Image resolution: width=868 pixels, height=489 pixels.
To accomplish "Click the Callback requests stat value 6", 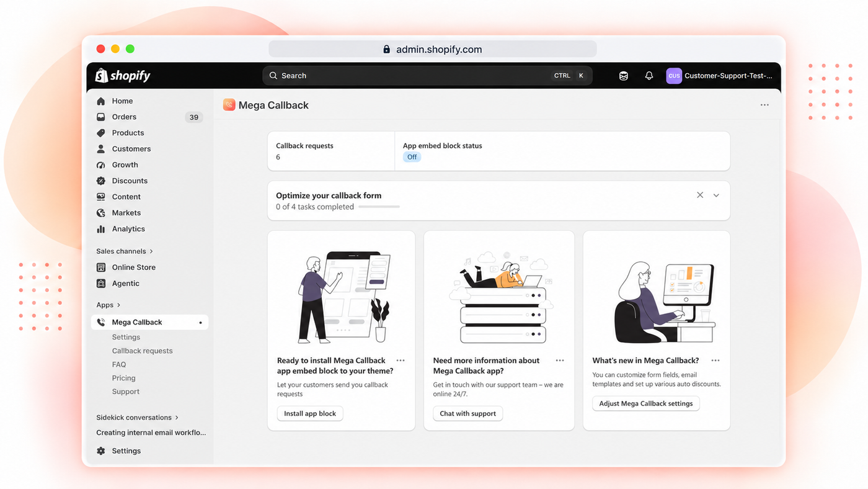I will tap(278, 157).
